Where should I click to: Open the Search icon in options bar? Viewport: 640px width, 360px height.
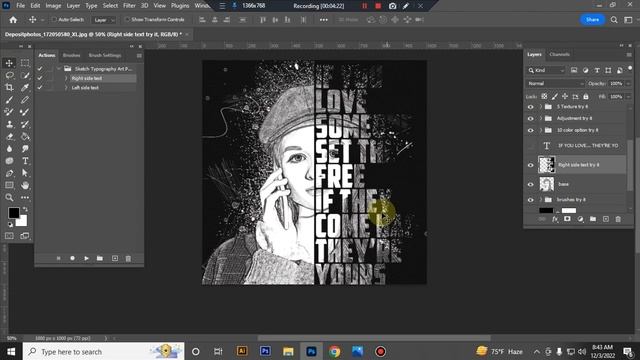coord(614,20)
